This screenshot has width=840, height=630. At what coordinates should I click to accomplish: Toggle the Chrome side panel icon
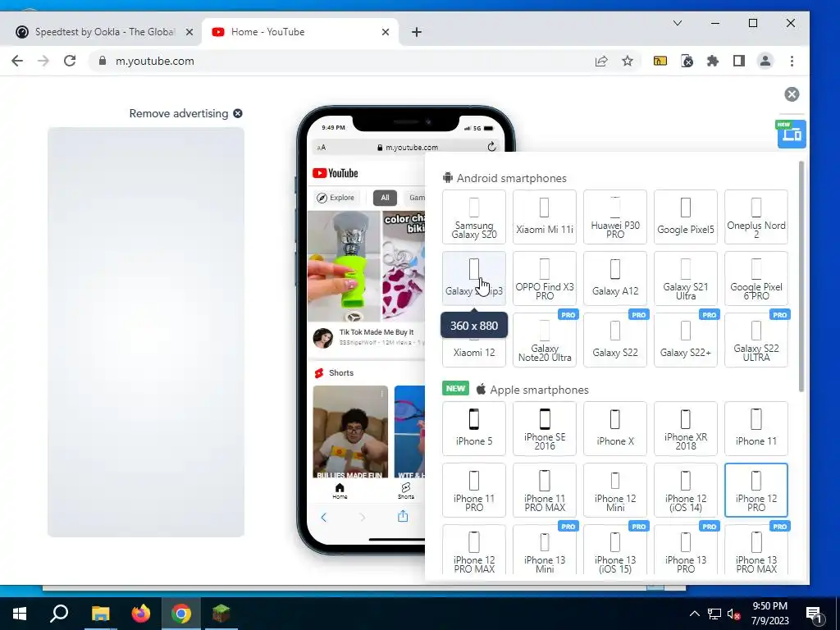click(x=739, y=61)
